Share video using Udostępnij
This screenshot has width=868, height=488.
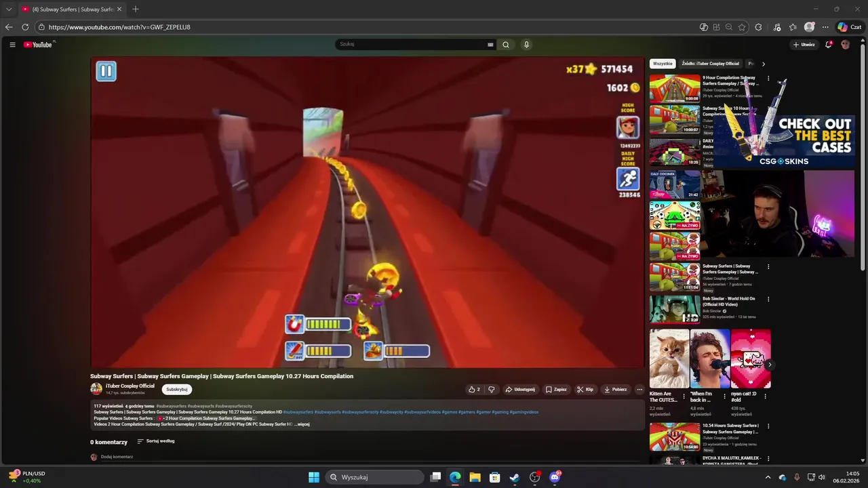click(520, 390)
